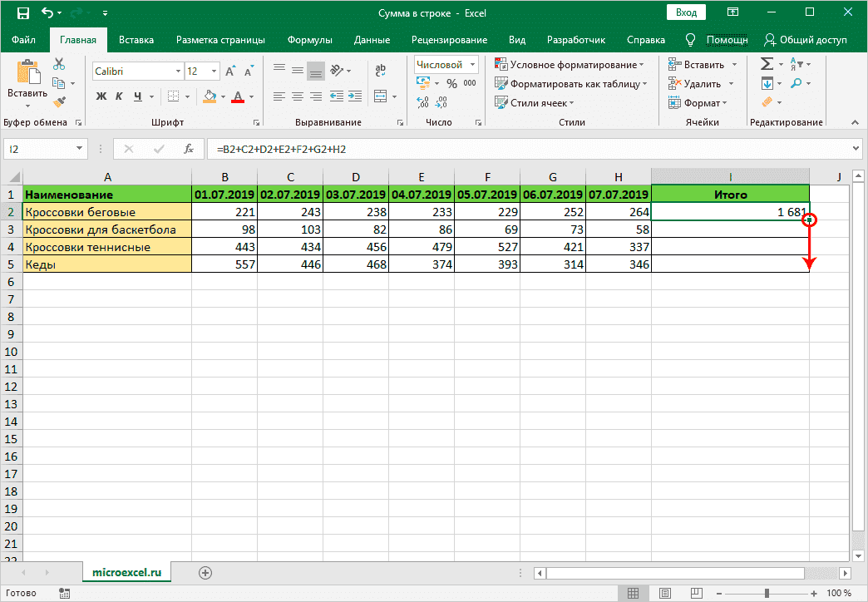Image resolution: width=868 pixels, height=602 pixels.
Task: Switch to the Формулы ribbon tab
Action: point(310,38)
